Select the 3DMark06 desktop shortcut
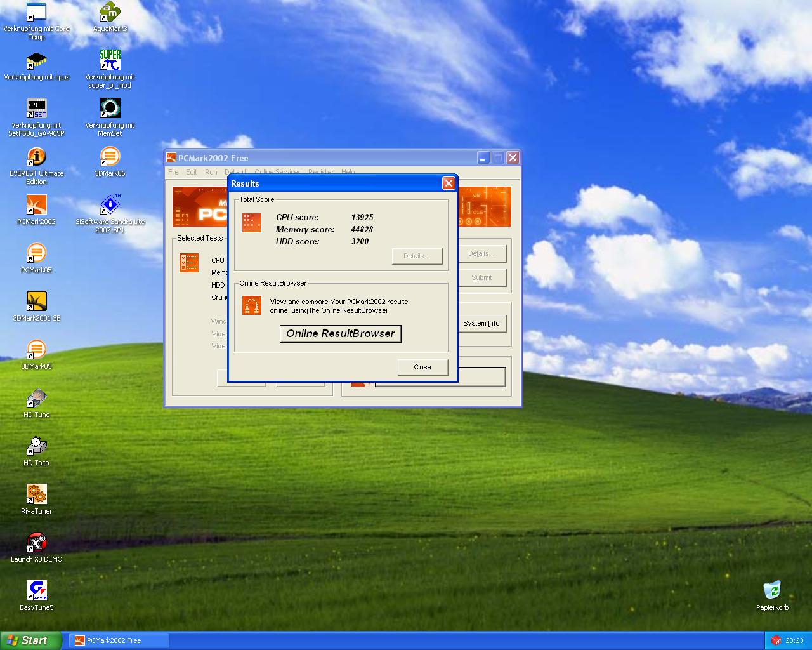This screenshot has height=650, width=812. 110,157
